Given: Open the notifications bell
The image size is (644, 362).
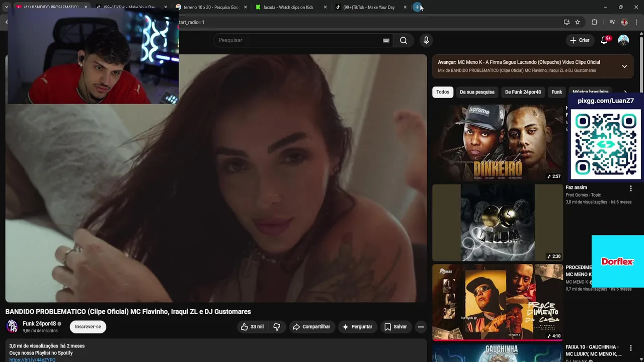Looking at the screenshot, I should 605,40.
